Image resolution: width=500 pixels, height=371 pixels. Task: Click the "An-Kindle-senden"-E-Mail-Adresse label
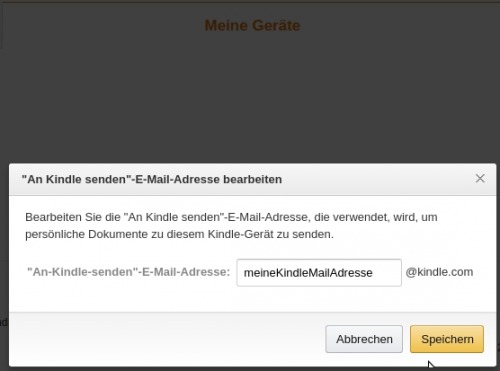point(129,272)
